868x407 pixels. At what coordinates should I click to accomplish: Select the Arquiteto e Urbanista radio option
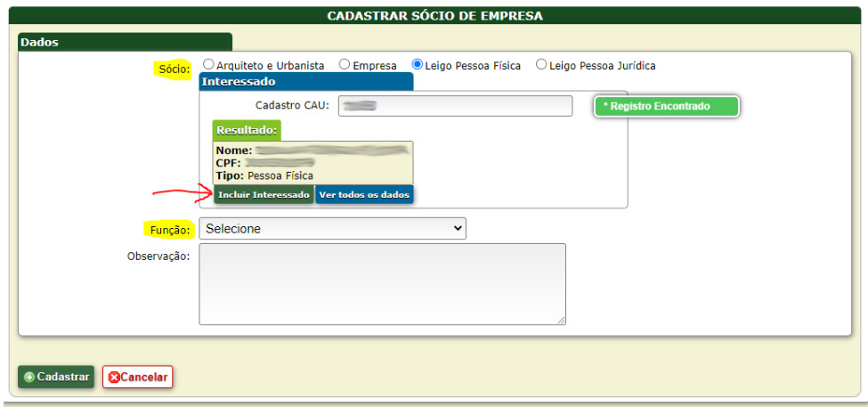(x=208, y=65)
